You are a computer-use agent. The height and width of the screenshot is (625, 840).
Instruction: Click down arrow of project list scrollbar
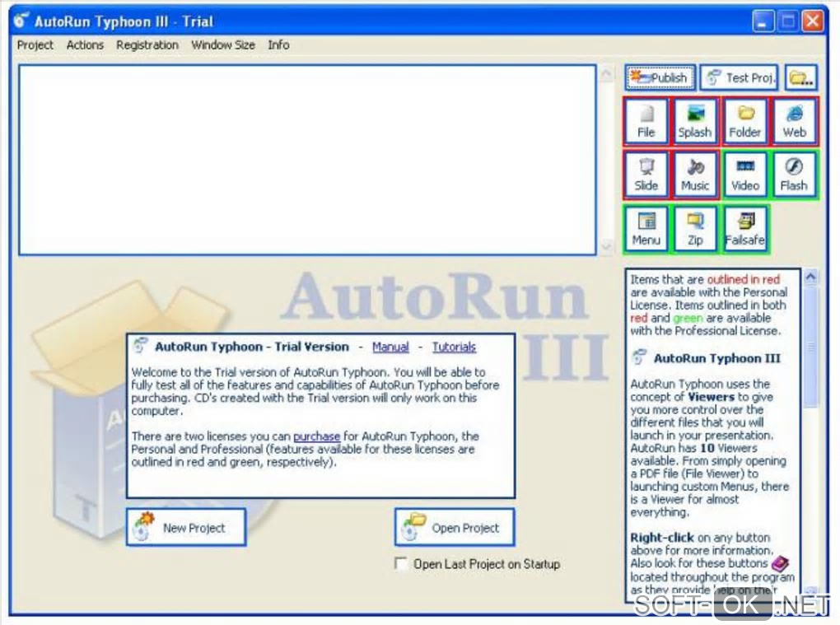[x=606, y=246]
